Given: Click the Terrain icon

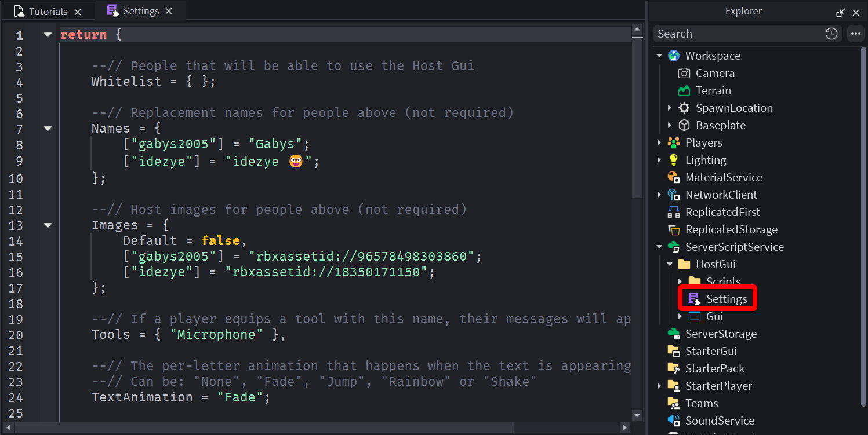Looking at the screenshot, I should click(x=684, y=90).
